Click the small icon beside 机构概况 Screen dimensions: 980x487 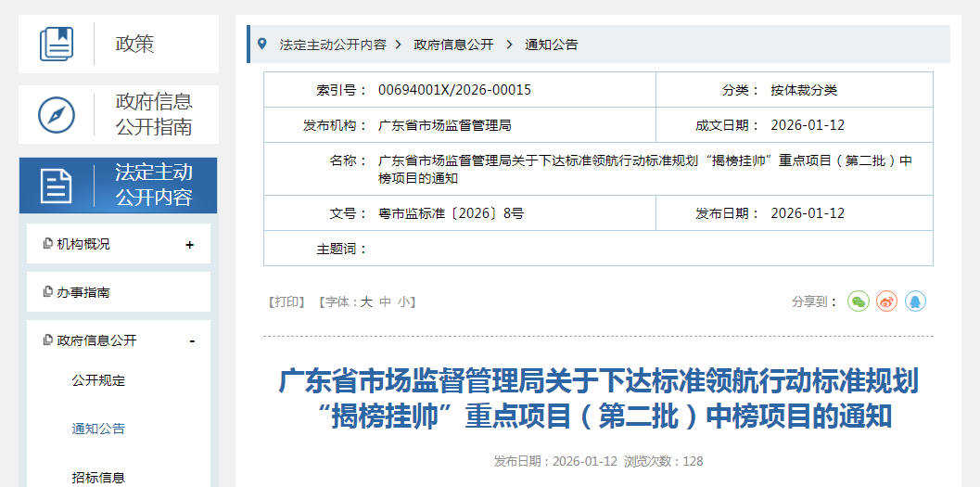[x=48, y=244]
